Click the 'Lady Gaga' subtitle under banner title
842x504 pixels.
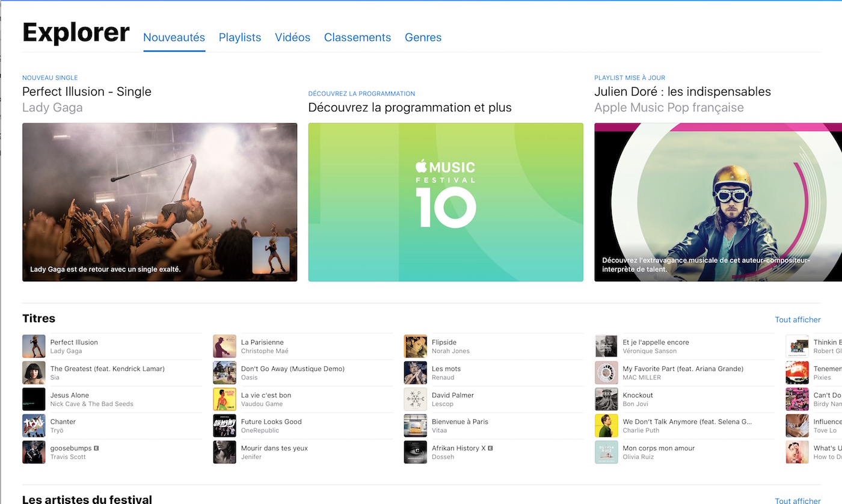[52, 108]
